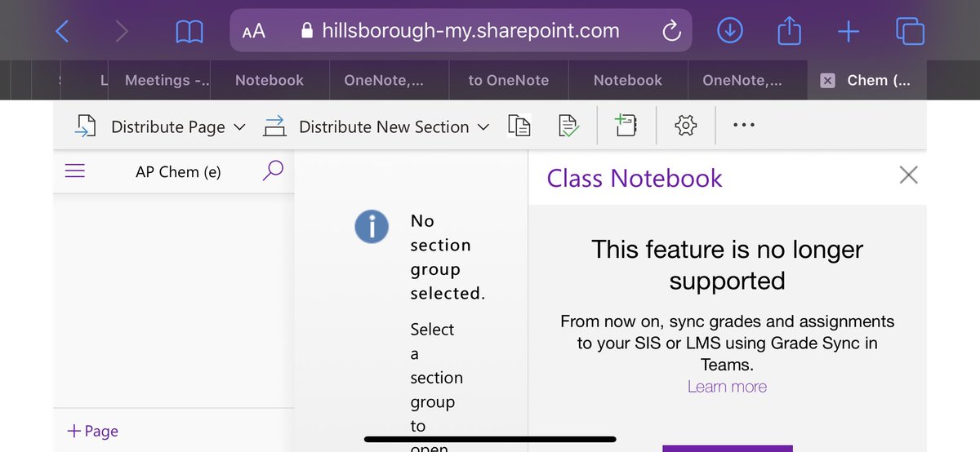
Task: Open Class Notebook settings gear
Action: [685, 126]
